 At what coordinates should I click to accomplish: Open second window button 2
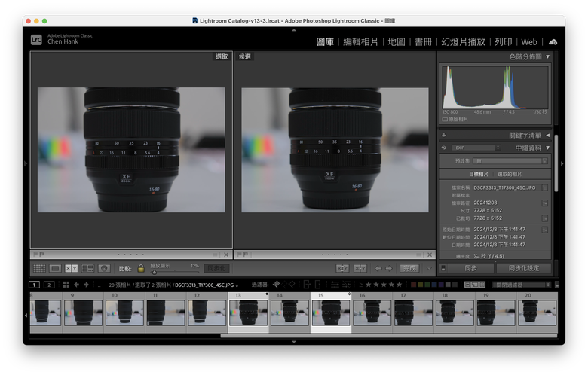[49, 285]
